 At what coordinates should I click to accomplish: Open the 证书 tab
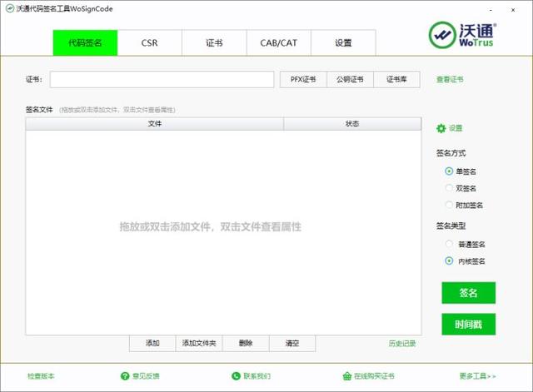pos(214,42)
